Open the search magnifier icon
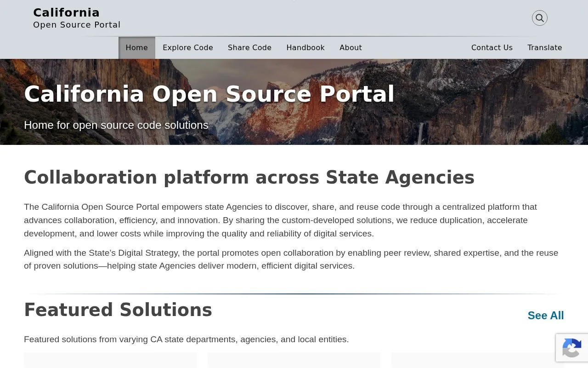This screenshot has height=368, width=588. point(540,18)
